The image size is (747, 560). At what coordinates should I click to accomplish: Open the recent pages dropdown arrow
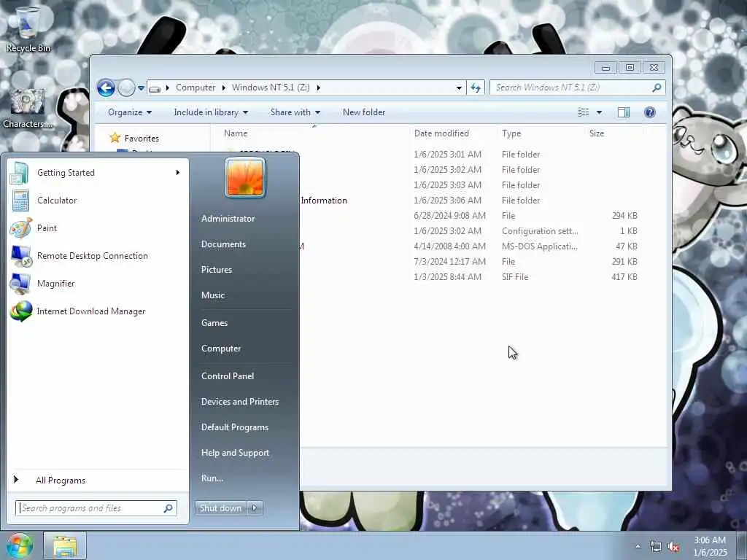[x=141, y=88]
